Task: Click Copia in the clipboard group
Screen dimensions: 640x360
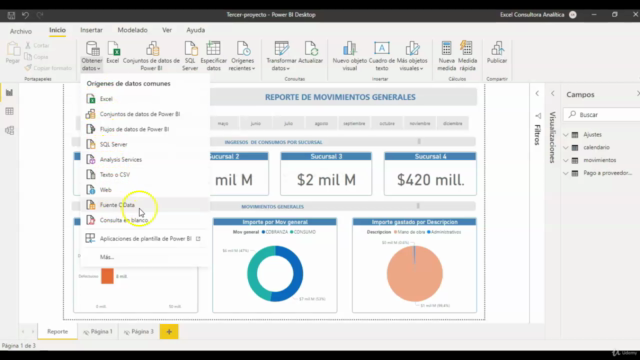Action: (x=36, y=57)
